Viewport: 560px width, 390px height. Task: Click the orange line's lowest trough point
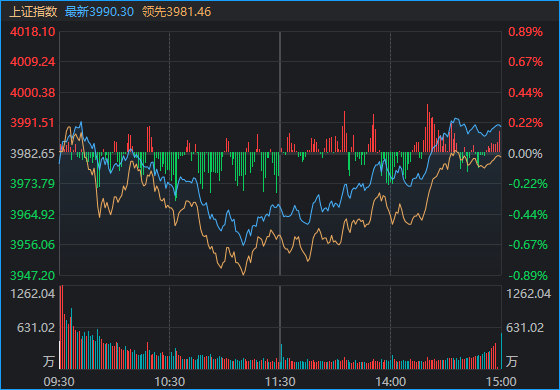click(x=244, y=274)
